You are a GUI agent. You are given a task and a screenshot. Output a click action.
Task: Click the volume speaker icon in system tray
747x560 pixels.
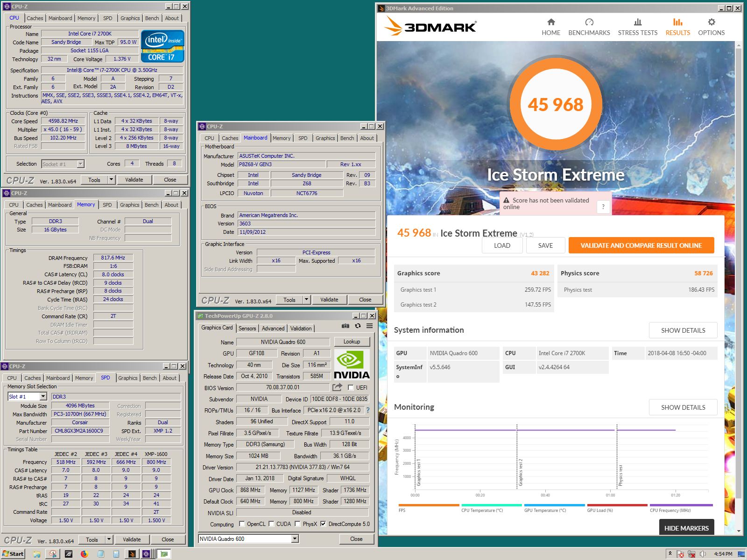(x=703, y=554)
